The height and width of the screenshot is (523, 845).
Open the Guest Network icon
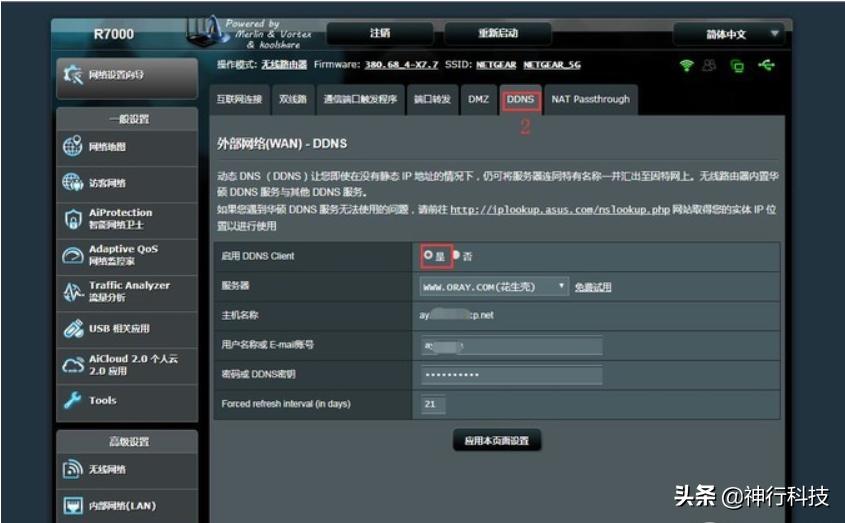pos(72,182)
